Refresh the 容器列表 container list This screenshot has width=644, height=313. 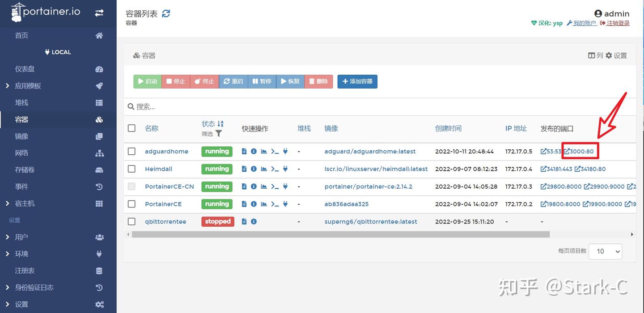[165, 13]
